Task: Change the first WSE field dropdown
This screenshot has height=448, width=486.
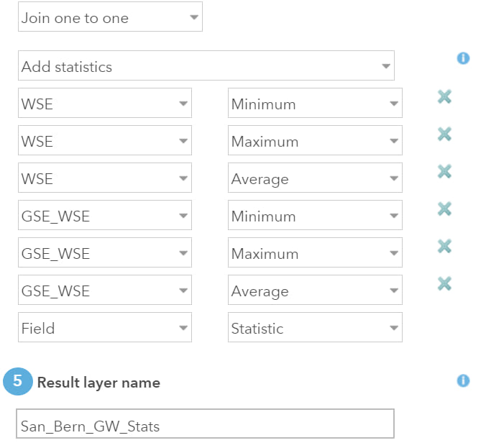Action: pos(104,104)
